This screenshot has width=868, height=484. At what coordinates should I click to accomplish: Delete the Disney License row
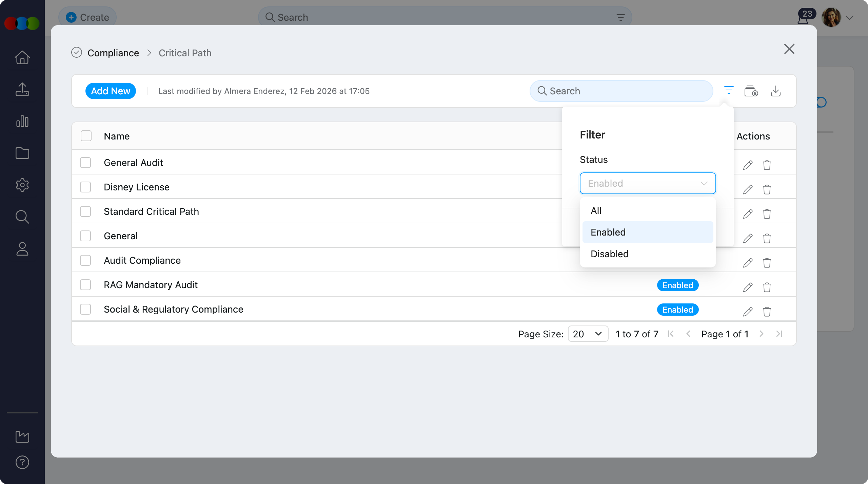click(767, 189)
